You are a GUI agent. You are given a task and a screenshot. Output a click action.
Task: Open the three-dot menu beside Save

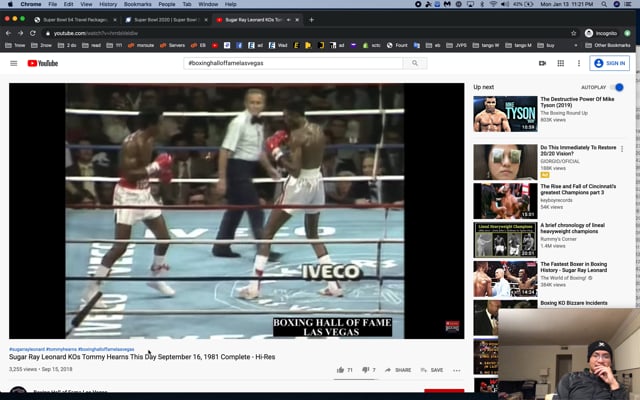click(x=457, y=370)
